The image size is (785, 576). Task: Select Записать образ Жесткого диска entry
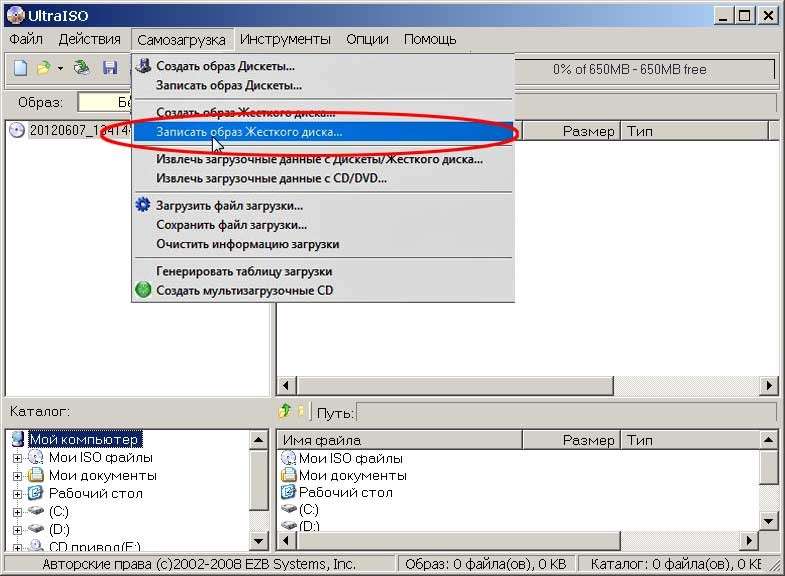(323, 132)
